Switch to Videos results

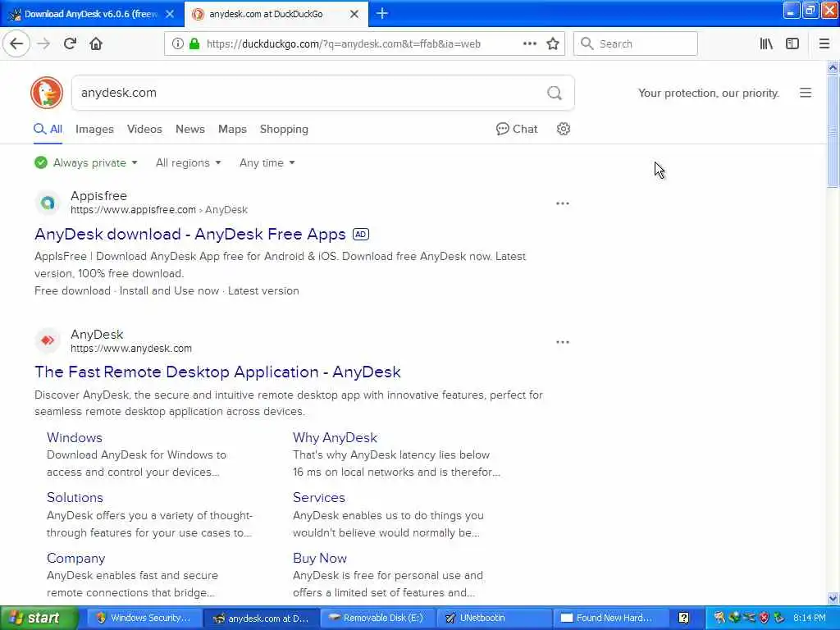tap(144, 129)
